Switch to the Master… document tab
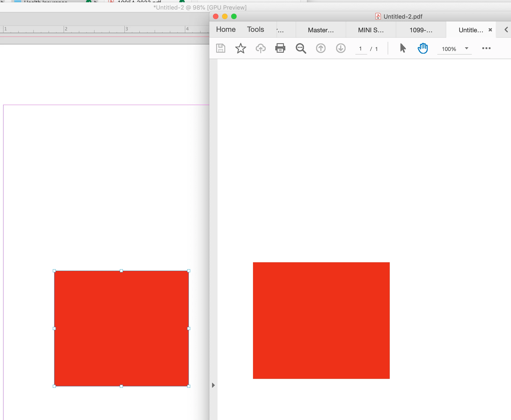This screenshot has width=511, height=420. coord(321,30)
